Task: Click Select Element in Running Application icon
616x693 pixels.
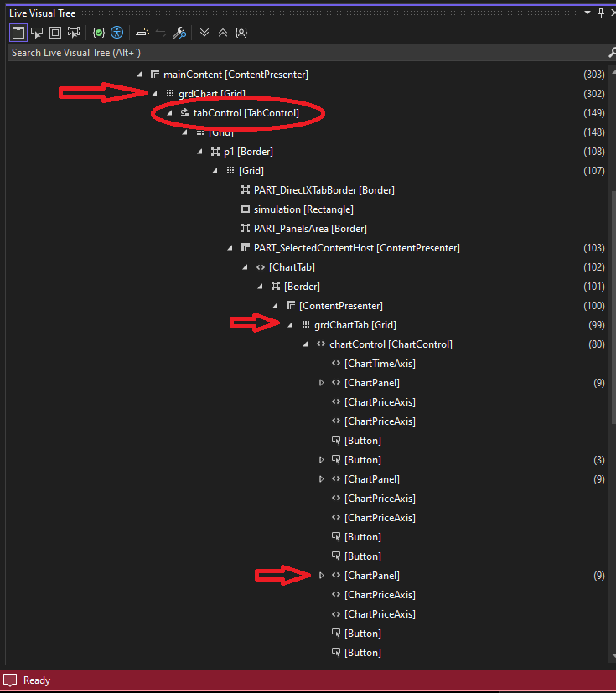Action: point(37,33)
